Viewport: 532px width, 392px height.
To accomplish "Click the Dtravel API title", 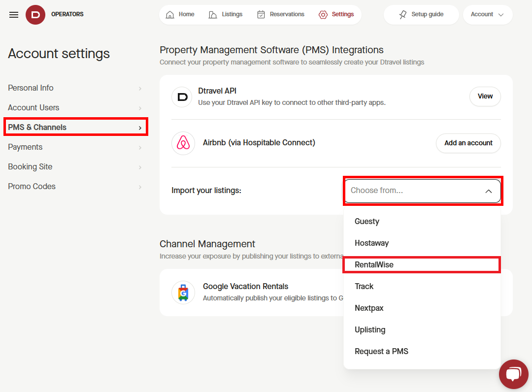I will point(217,91).
